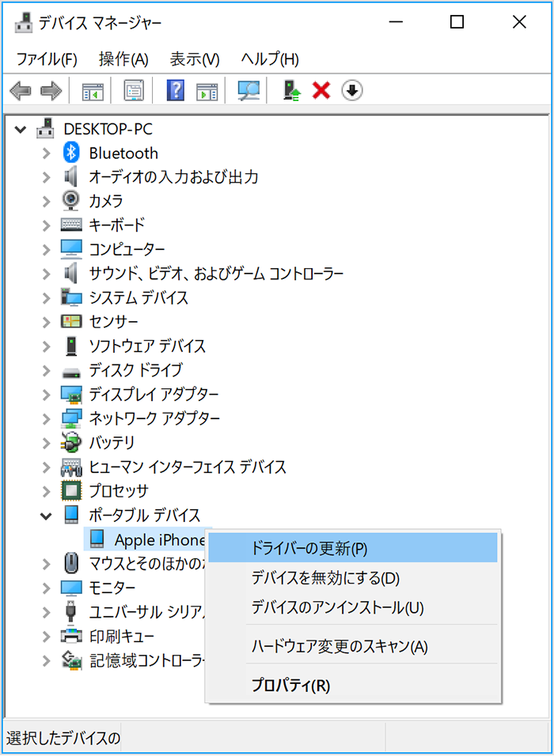Open the 操作(A) menu

pyautogui.click(x=123, y=60)
